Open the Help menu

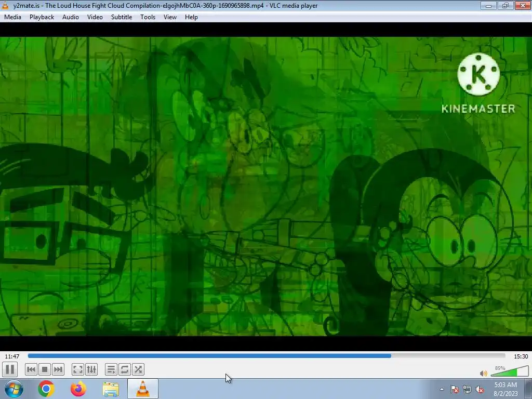[191, 17]
